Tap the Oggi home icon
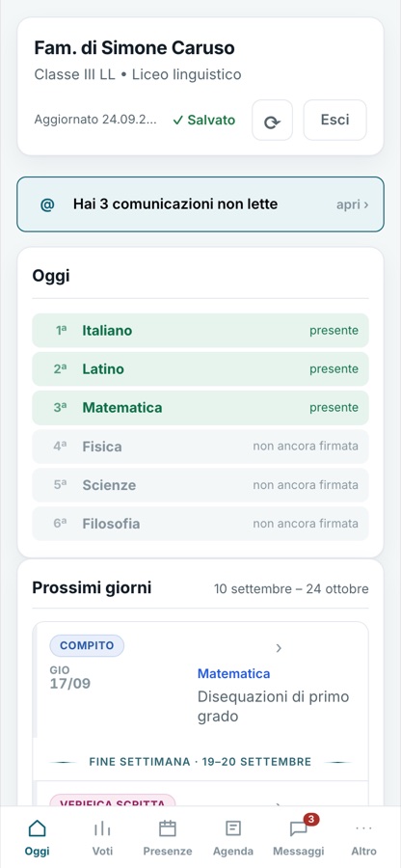 pos(37,828)
